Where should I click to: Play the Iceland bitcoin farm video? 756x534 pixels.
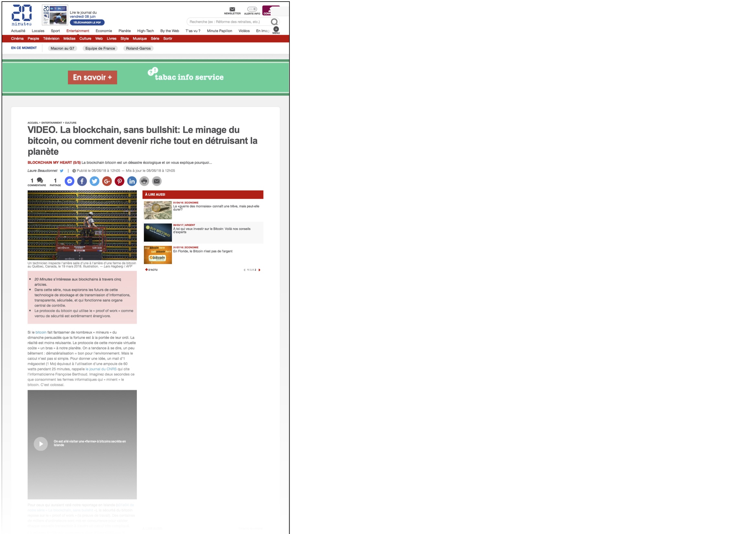pyautogui.click(x=41, y=444)
